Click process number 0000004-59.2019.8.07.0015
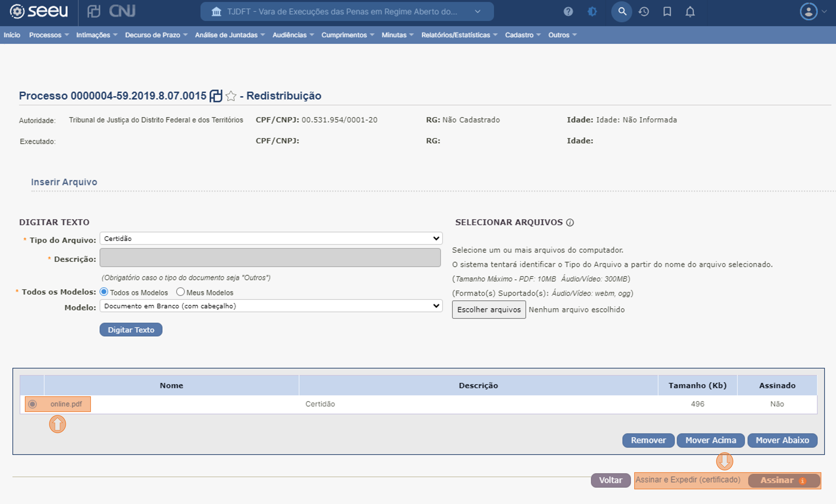836x504 pixels. [x=138, y=96]
